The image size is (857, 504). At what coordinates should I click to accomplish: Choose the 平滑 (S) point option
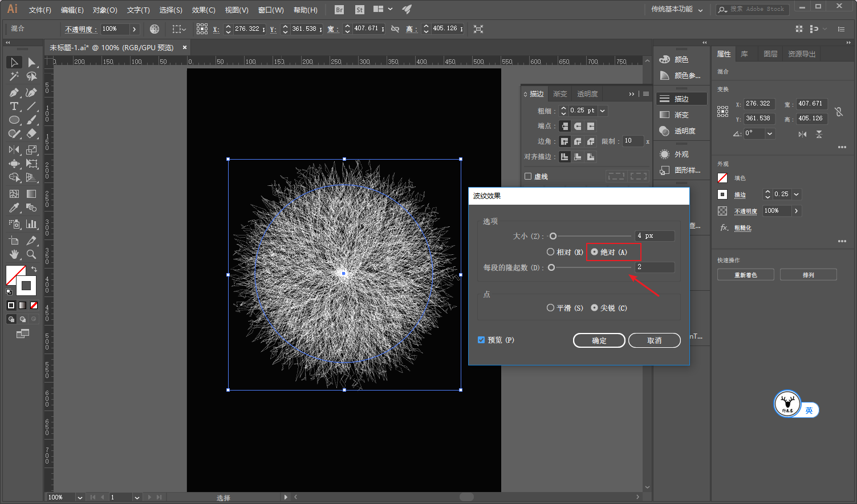pyautogui.click(x=550, y=308)
